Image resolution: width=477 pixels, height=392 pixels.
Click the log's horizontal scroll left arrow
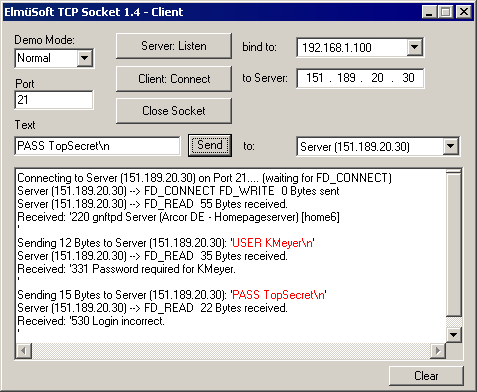24,351
